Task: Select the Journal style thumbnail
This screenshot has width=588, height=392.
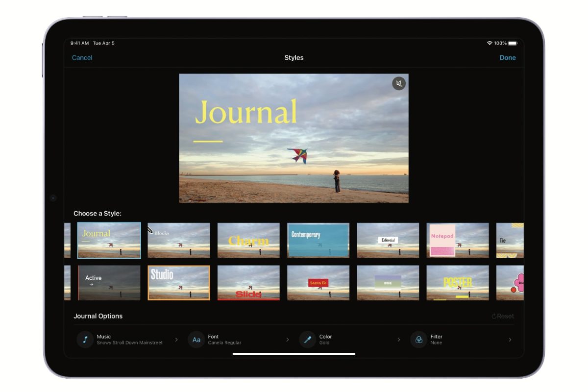Action: tap(109, 240)
